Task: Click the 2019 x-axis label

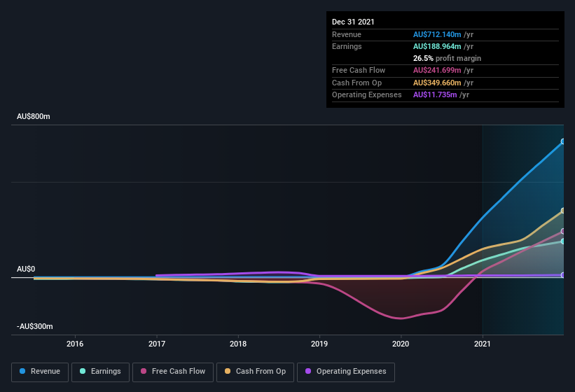Action: 319,344
